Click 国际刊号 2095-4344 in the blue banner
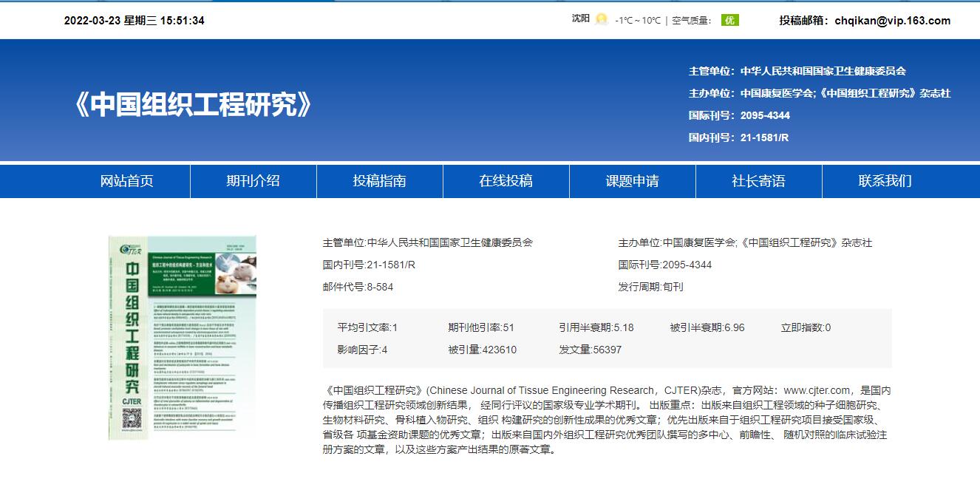 [x=739, y=115]
